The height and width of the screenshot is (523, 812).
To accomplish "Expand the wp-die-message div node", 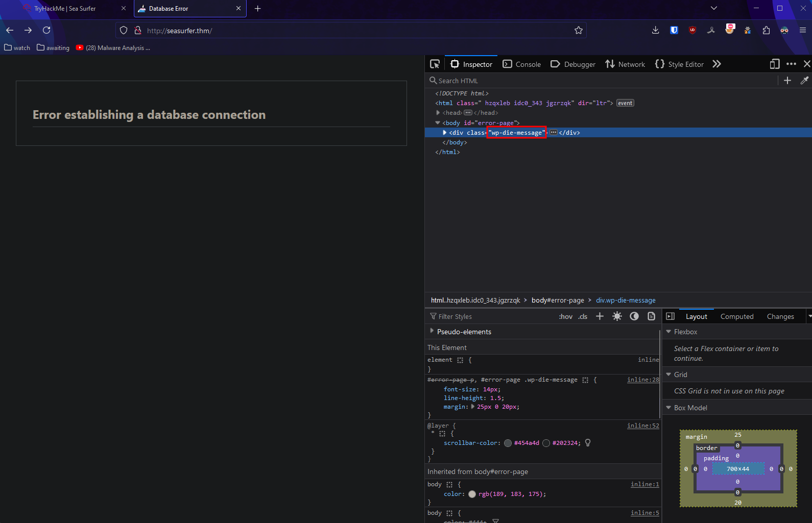I will 445,132.
